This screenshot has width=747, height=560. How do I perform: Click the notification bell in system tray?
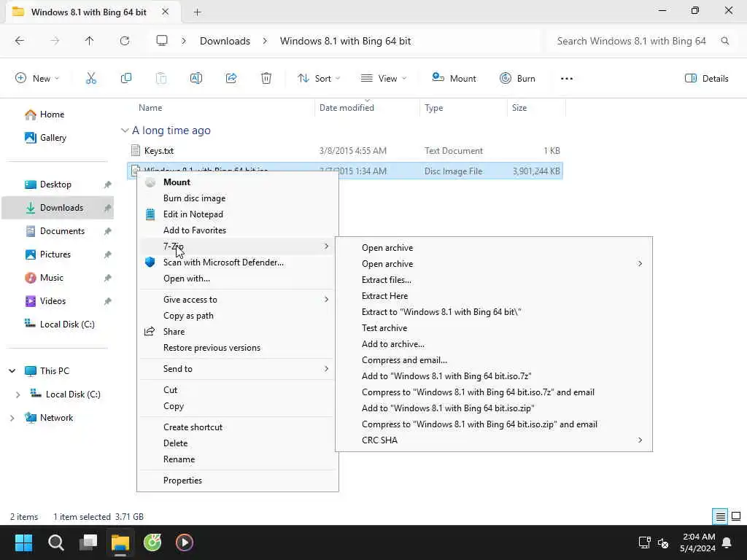pyautogui.click(x=727, y=542)
